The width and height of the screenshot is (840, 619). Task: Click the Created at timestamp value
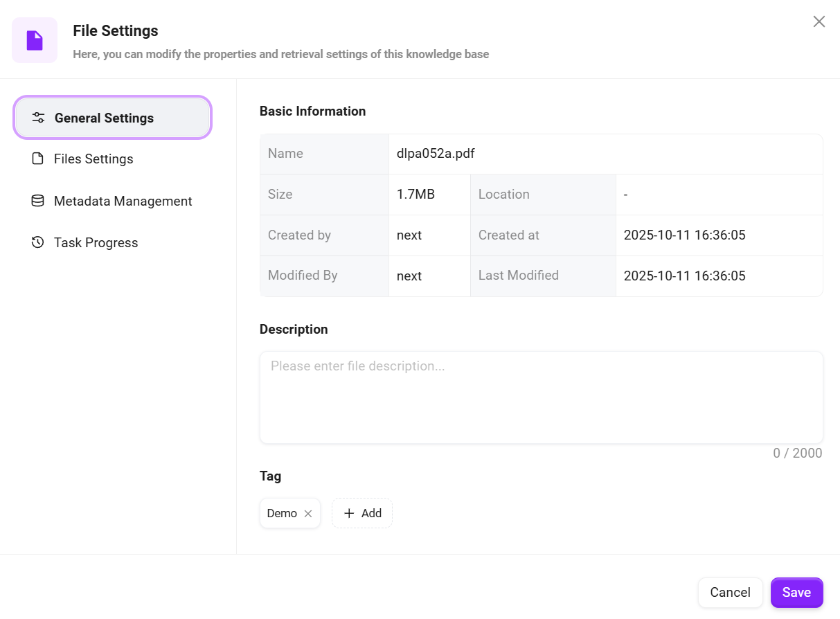click(684, 235)
